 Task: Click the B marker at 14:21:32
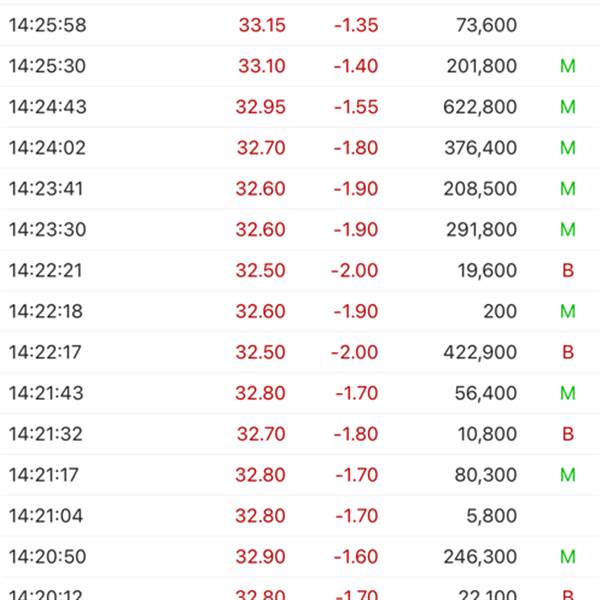pos(568,434)
